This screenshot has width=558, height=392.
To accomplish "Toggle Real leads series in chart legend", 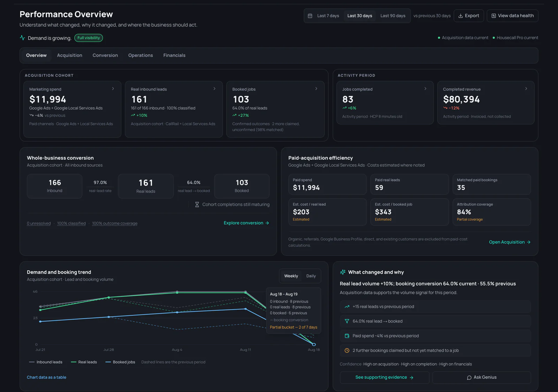I will [x=84, y=362].
